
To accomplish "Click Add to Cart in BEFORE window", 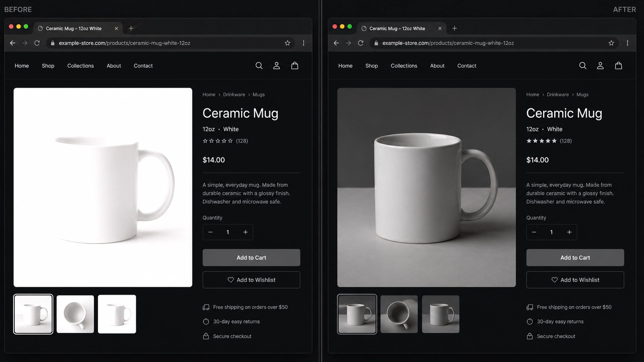I will (x=252, y=258).
